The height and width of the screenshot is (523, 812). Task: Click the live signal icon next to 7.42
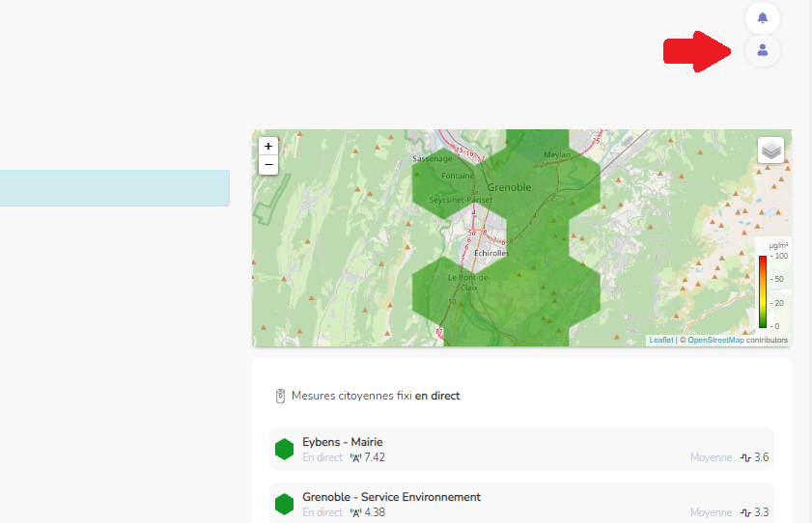tap(355, 457)
